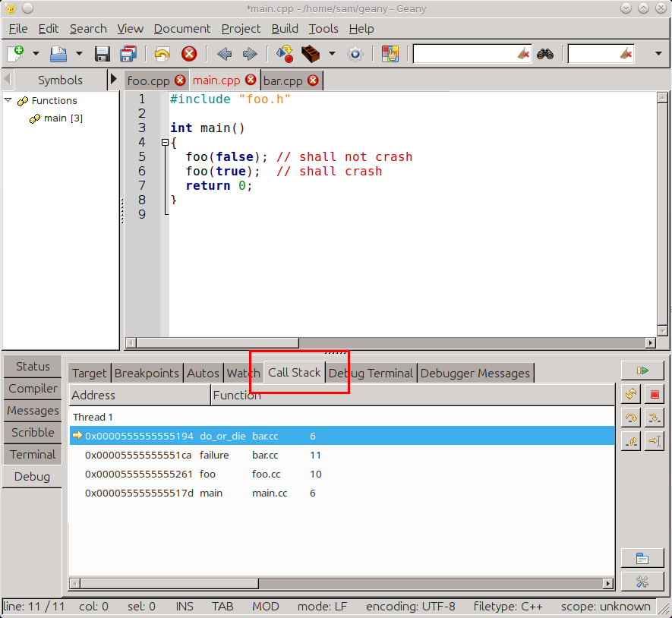Screen dimensions: 672x618
Task: Click the debugger Stop red square icon
Action: tap(655, 394)
